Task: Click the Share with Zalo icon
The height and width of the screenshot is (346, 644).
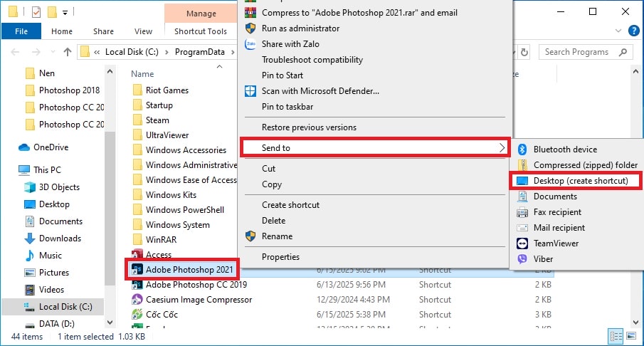Action: pos(250,44)
